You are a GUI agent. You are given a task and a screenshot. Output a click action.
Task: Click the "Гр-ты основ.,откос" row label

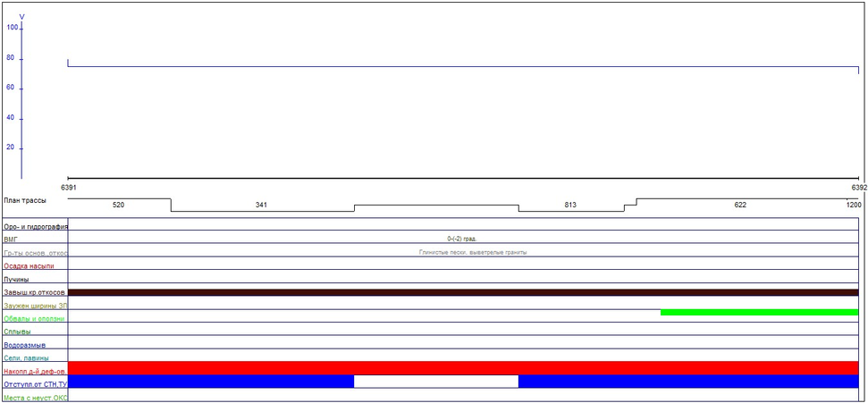pos(36,253)
